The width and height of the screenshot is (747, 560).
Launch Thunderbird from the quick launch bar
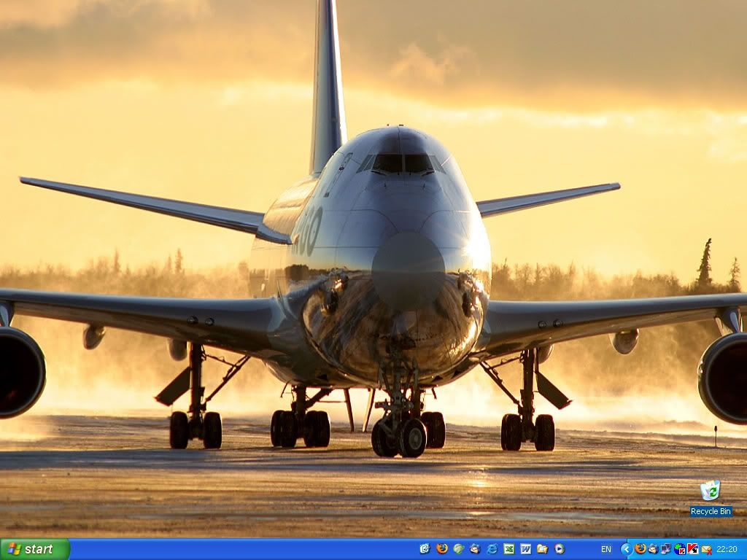coord(475,549)
